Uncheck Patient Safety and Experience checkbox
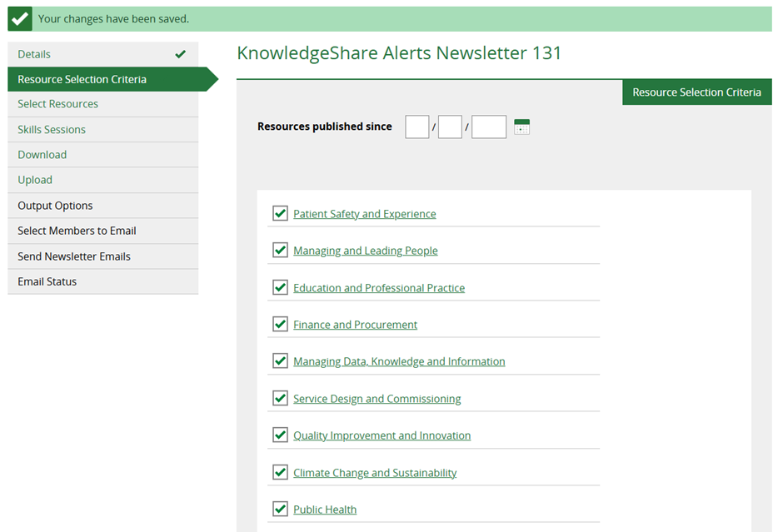 click(280, 213)
